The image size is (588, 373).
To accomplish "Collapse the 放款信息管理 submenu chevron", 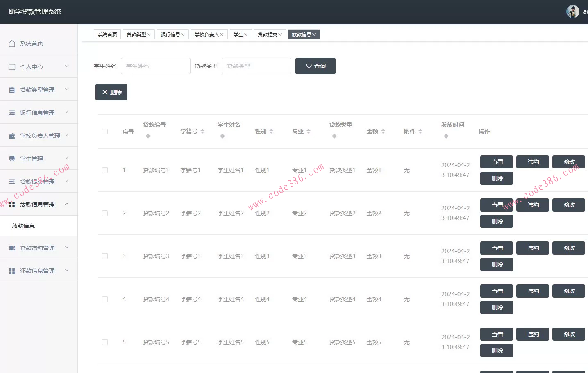I will (67, 204).
